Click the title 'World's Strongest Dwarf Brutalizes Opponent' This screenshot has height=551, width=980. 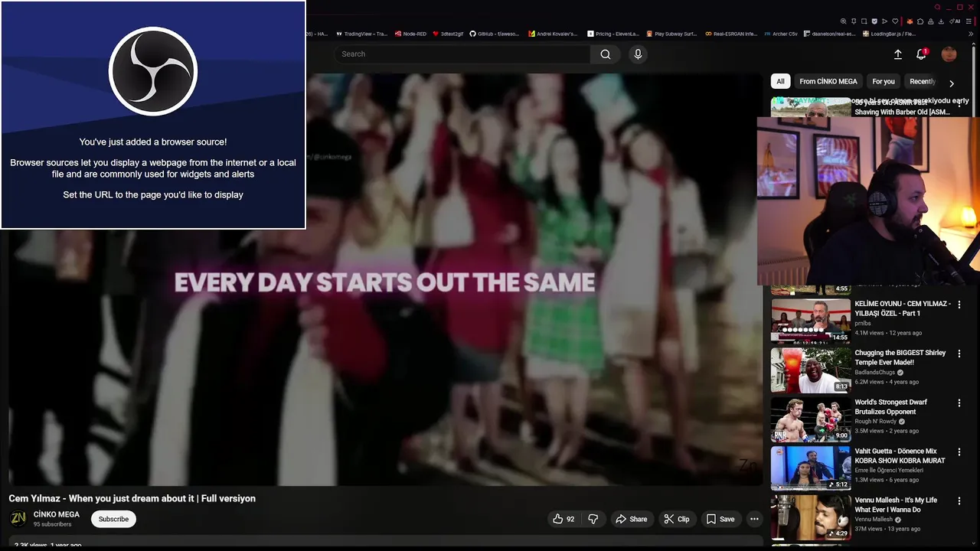coord(891,406)
